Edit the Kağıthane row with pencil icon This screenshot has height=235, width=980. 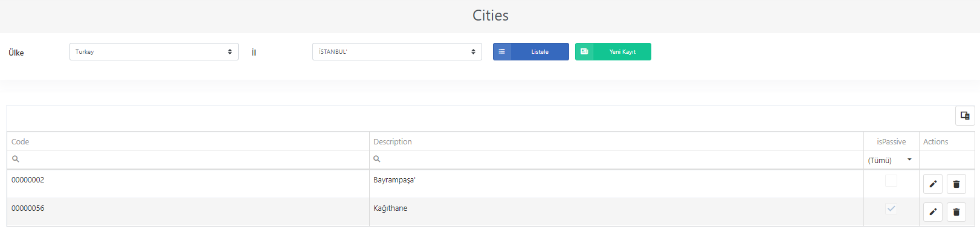(x=933, y=211)
